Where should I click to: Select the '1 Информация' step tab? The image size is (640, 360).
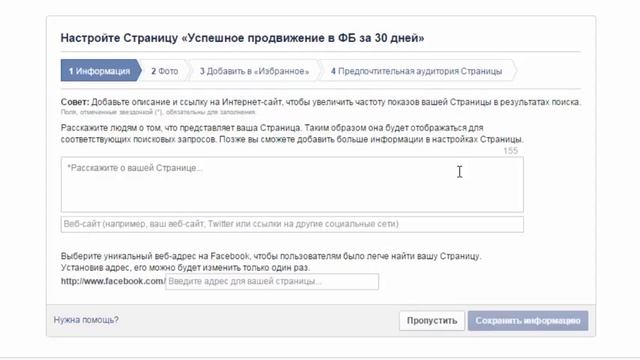pos(100,71)
